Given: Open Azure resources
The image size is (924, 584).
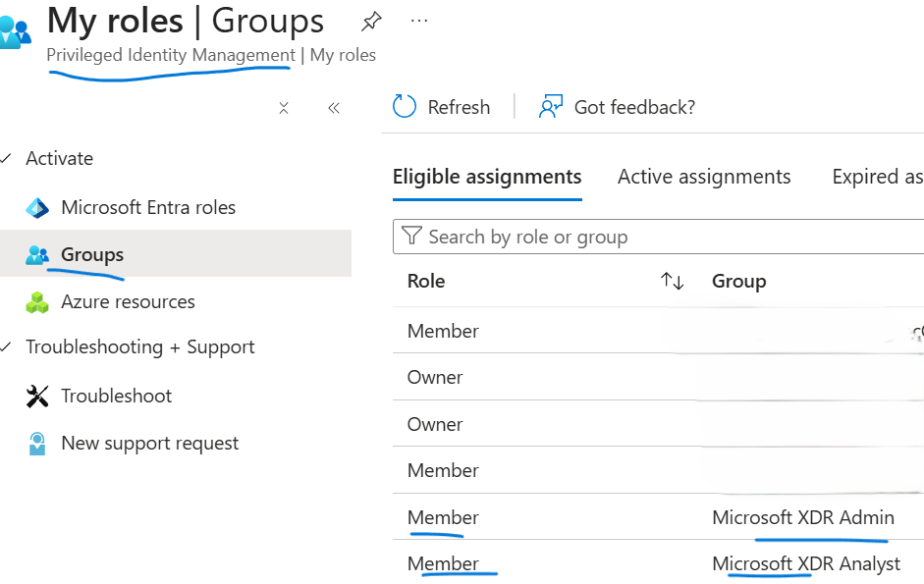Looking at the screenshot, I should (128, 301).
